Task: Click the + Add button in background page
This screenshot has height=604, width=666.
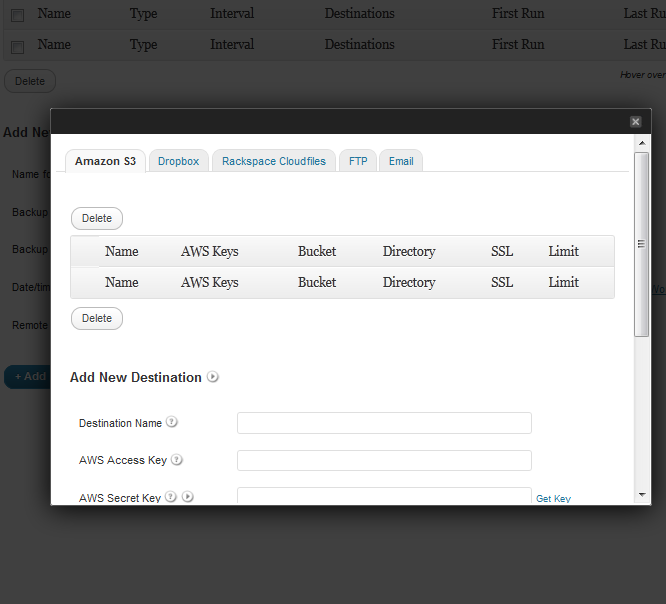Action: [28, 377]
